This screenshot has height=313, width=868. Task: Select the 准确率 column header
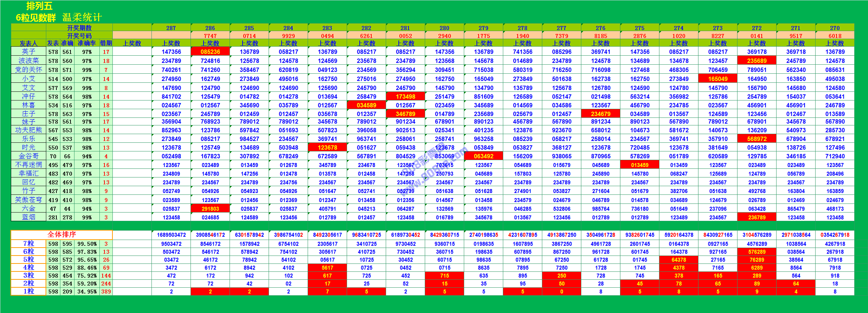[87, 43]
